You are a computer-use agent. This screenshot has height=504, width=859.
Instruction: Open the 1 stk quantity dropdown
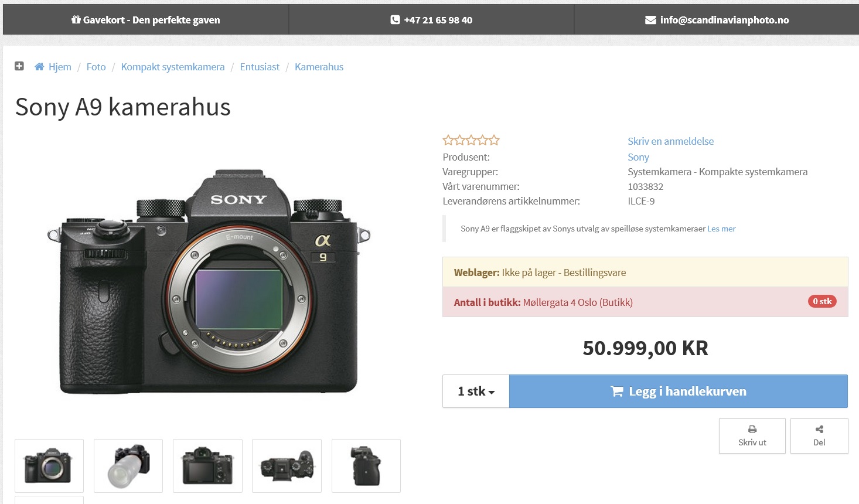point(476,391)
